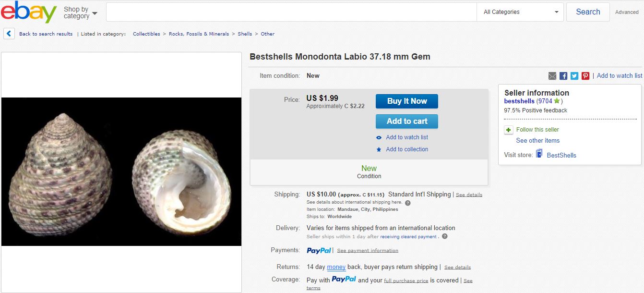Click the PayPal logo under Payments
The image size is (644, 293).
[x=318, y=250]
